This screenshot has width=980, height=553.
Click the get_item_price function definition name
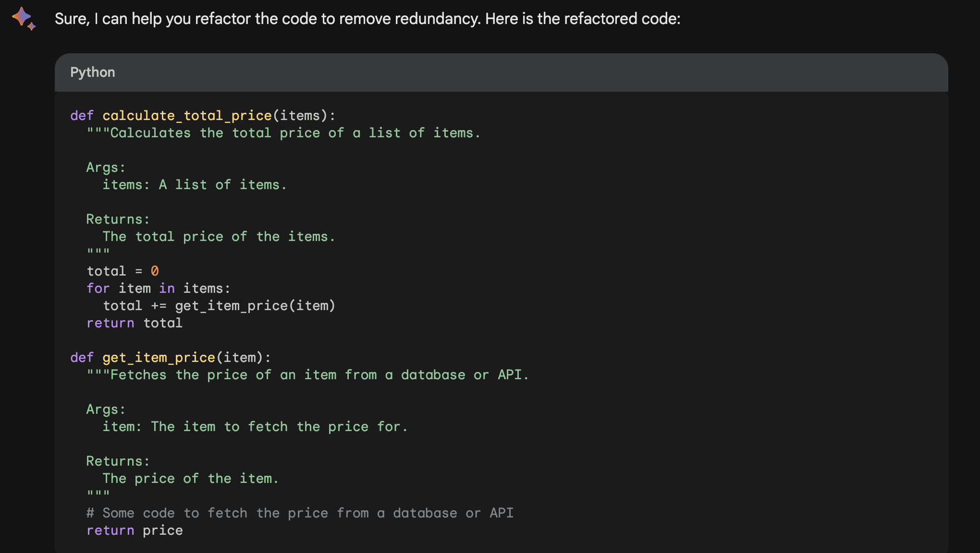[159, 358]
